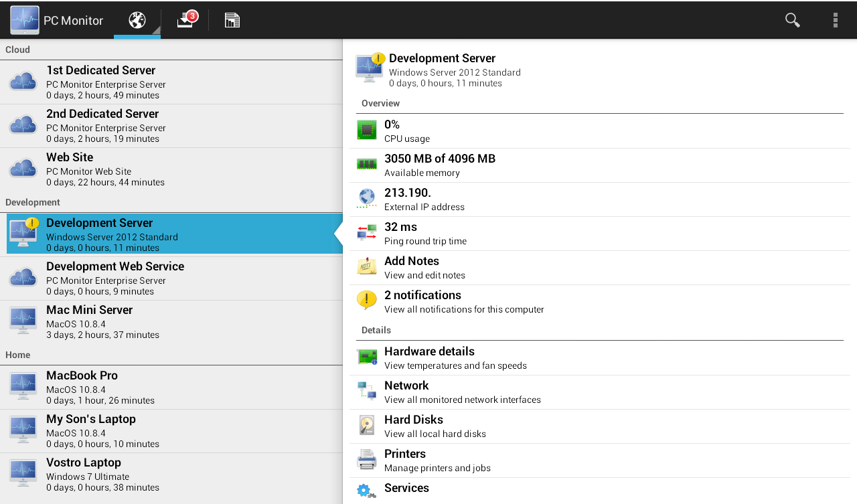Tap the search magnifier icon
The image size is (857, 504).
(793, 20)
